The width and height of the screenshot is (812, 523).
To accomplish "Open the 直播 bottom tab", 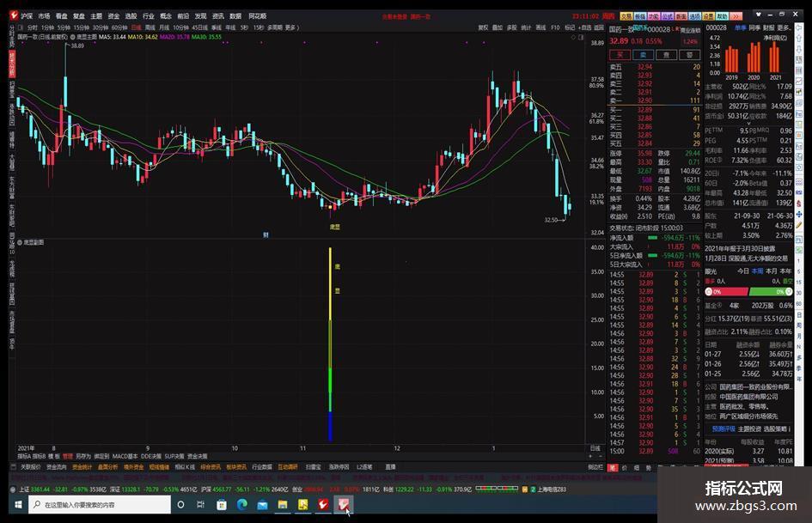I will coord(390,466).
